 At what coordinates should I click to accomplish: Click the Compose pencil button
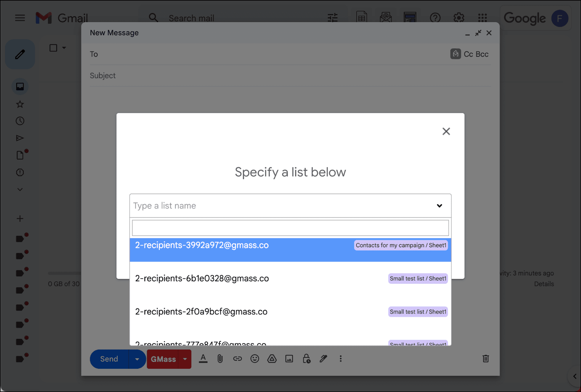click(x=20, y=54)
